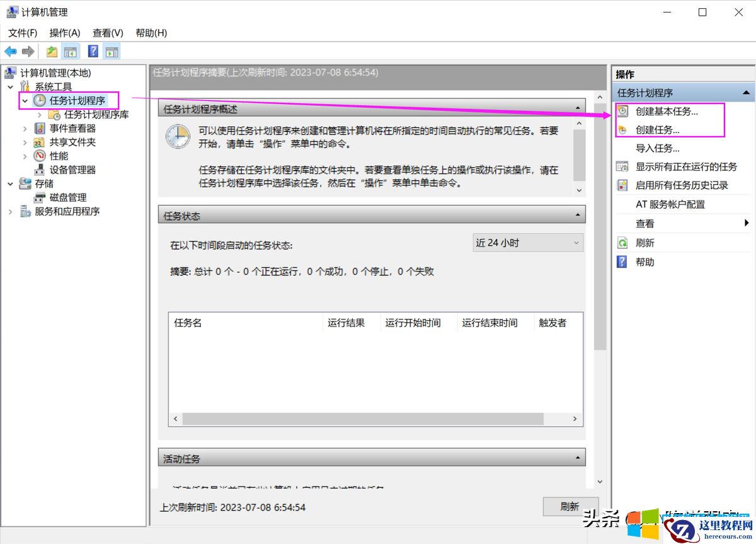Viewport: 756px width, 544px height.
Task: Click the blue Help question-mark toolbar icon
Action: 93,52
